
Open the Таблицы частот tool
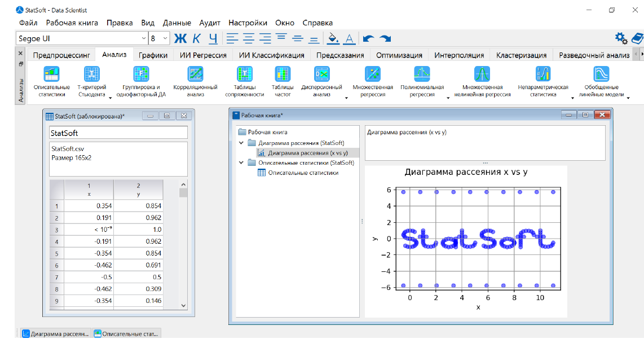pyautogui.click(x=282, y=82)
